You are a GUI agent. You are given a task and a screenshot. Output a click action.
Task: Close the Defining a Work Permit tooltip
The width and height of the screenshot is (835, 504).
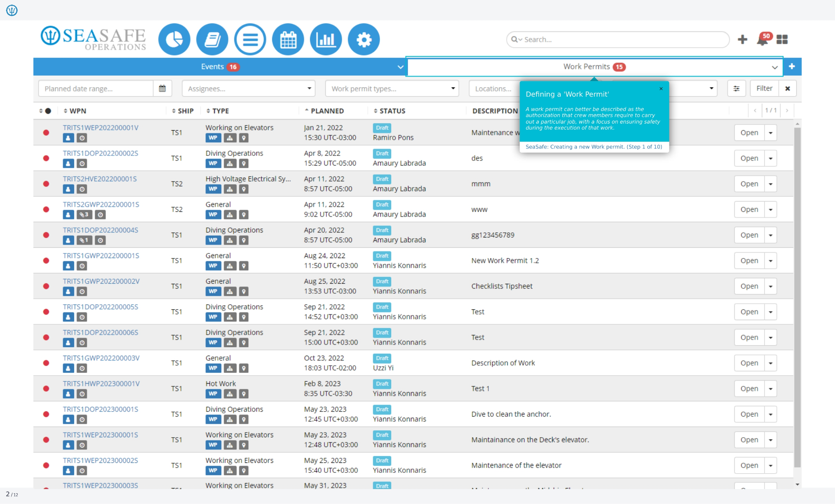coord(661,89)
